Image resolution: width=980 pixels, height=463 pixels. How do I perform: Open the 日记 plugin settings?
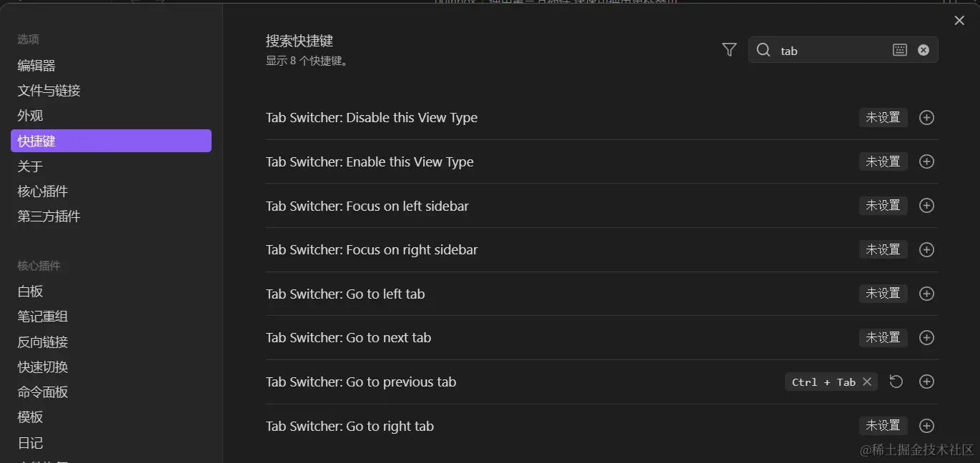click(30, 442)
